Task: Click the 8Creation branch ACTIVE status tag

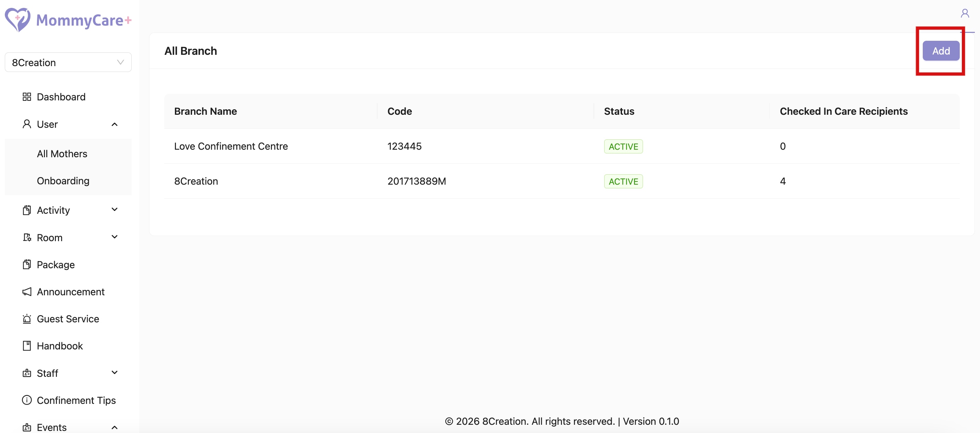Action: (623, 181)
